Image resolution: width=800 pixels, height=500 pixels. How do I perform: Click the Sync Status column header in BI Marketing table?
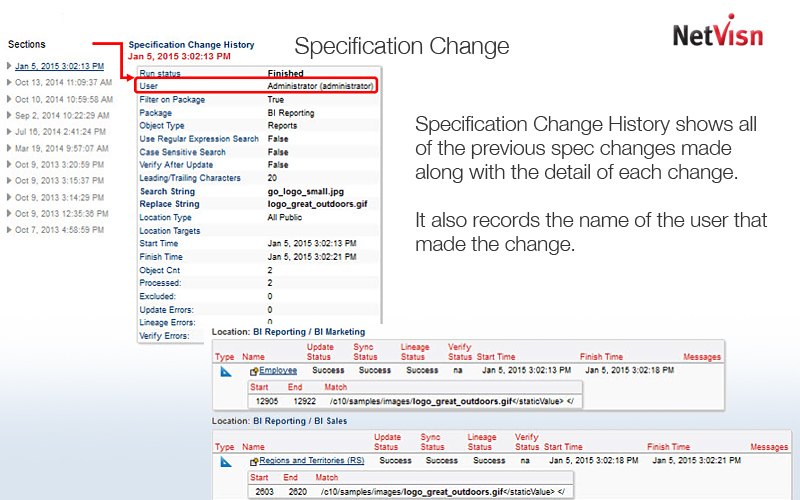[x=365, y=352]
